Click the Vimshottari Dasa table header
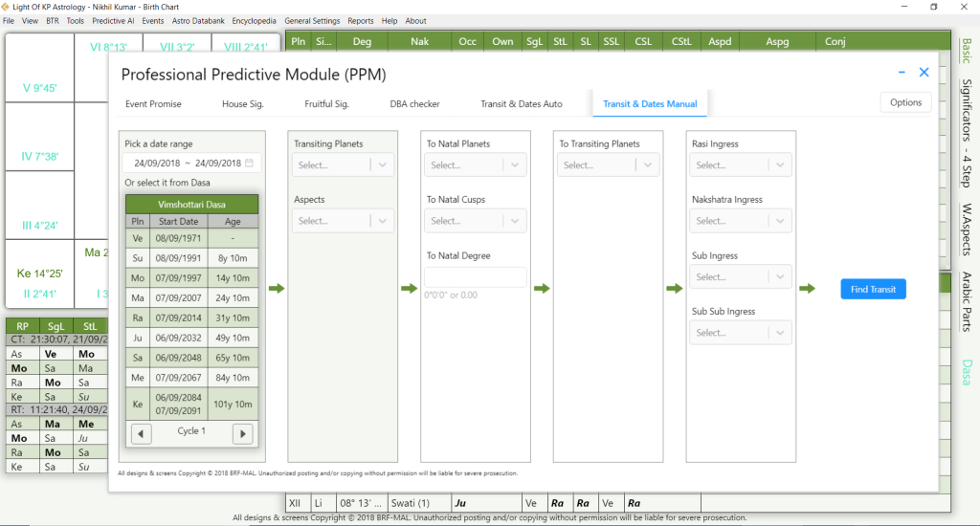980x526 pixels. [191, 205]
